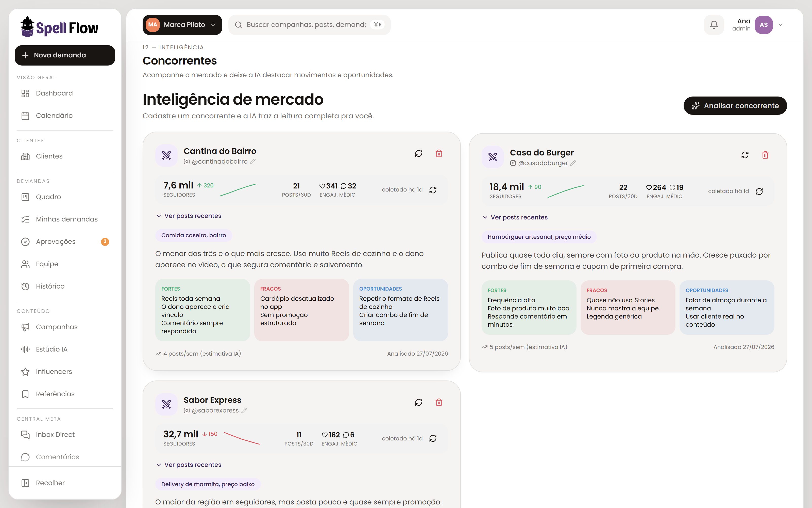Click '4 posts/sem (estimativa IA)' text
812x508 pixels.
[202, 354]
